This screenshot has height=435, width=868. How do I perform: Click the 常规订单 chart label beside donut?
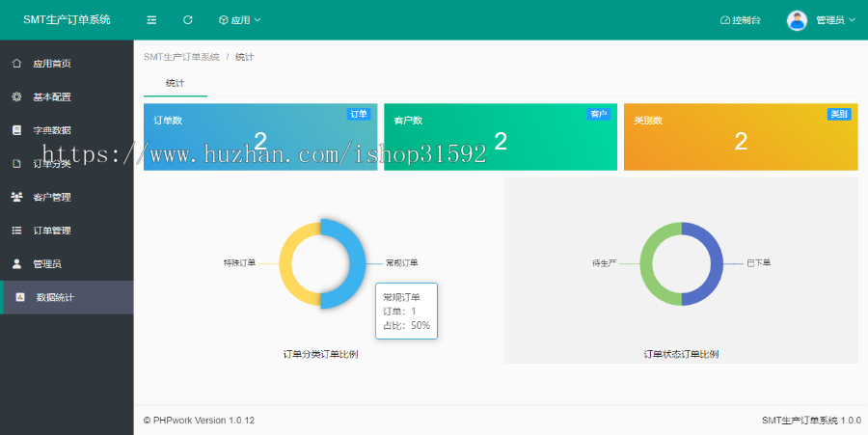(x=402, y=263)
